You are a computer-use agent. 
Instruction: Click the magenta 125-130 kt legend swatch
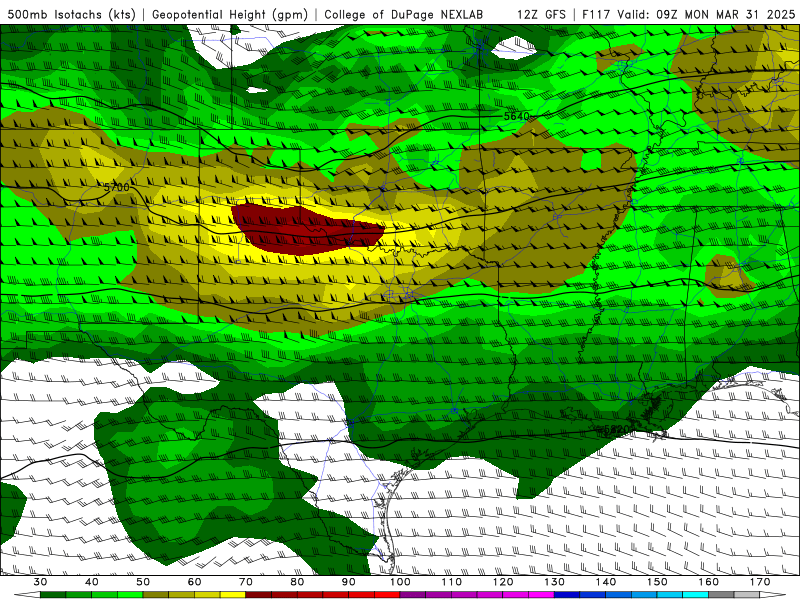(x=541, y=595)
